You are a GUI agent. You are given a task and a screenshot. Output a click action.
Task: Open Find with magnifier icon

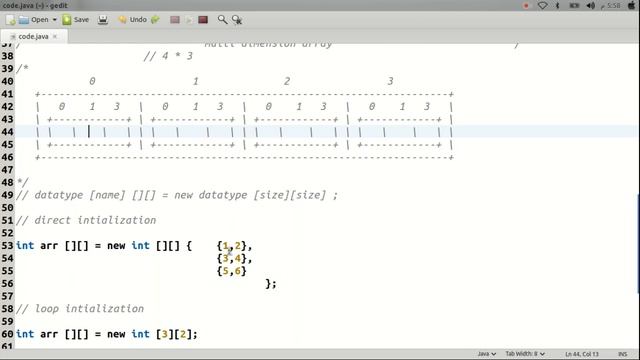(222, 20)
